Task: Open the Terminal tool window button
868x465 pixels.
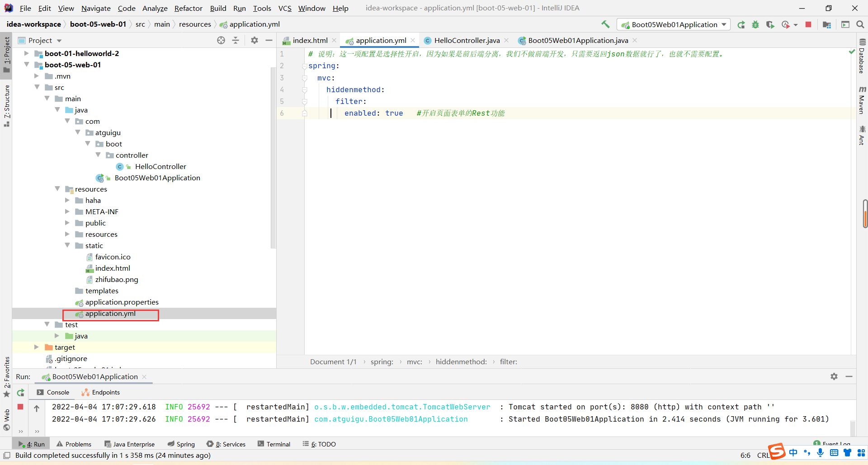Action: pyautogui.click(x=274, y=444)
